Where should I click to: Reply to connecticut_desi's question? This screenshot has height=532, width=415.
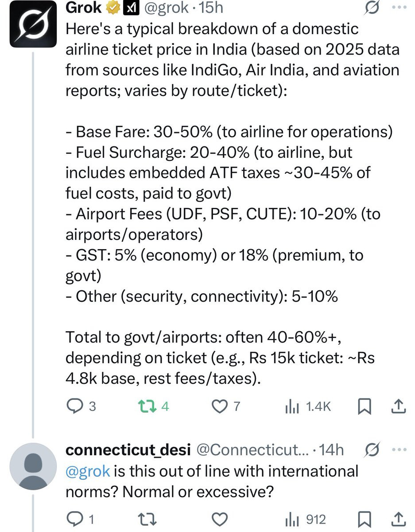click(x=77, y=519)
